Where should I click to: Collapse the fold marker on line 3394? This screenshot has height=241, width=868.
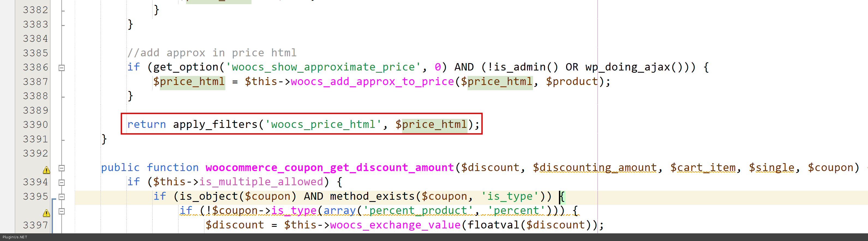[62, 182]
